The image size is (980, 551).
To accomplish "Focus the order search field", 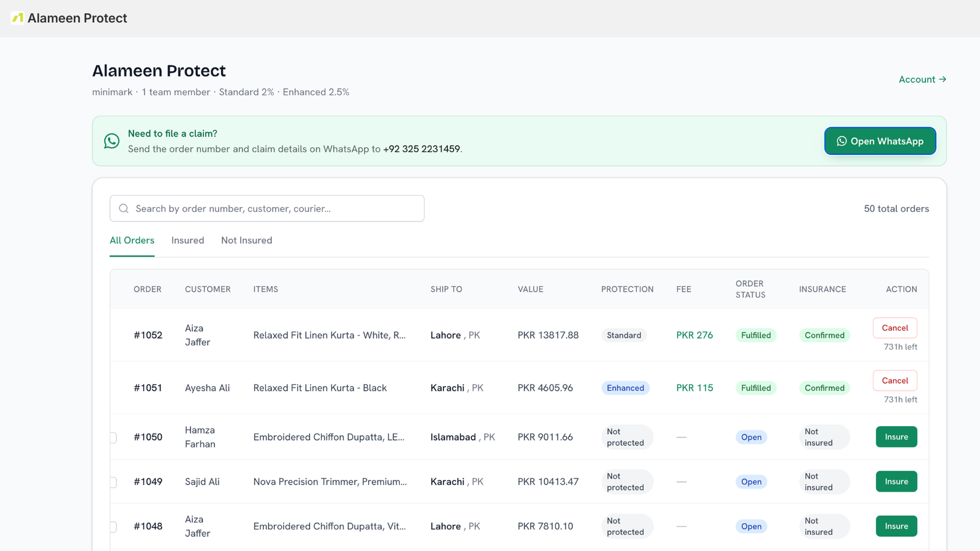I will tap(267, 209).
